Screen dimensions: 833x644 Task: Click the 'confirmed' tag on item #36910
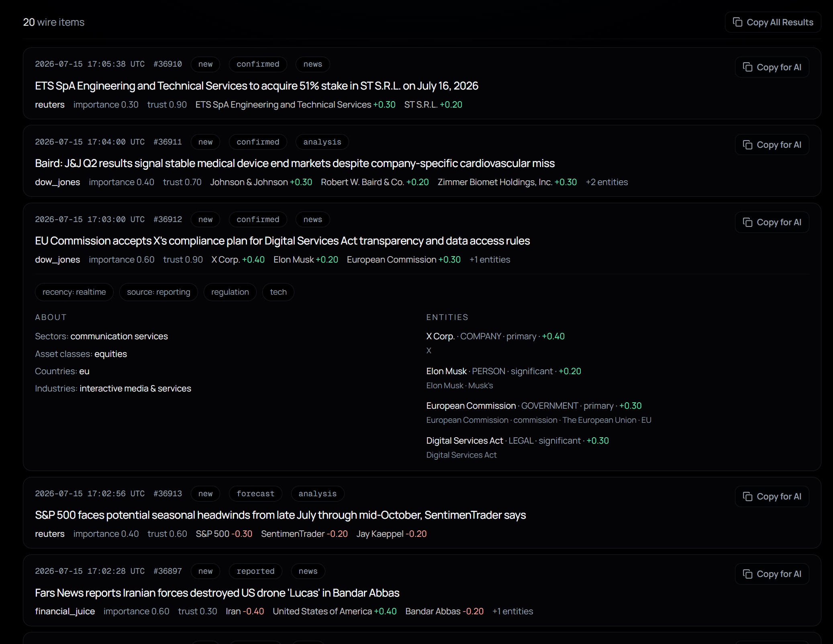pyautogui.click(x=258, y=64)
